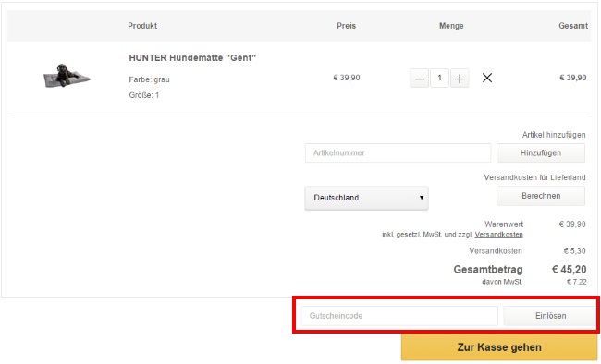601x364 pixels.
Task: Click Zur Kasse gehen button
Action: pyautogui.click(x=499, y=347)
